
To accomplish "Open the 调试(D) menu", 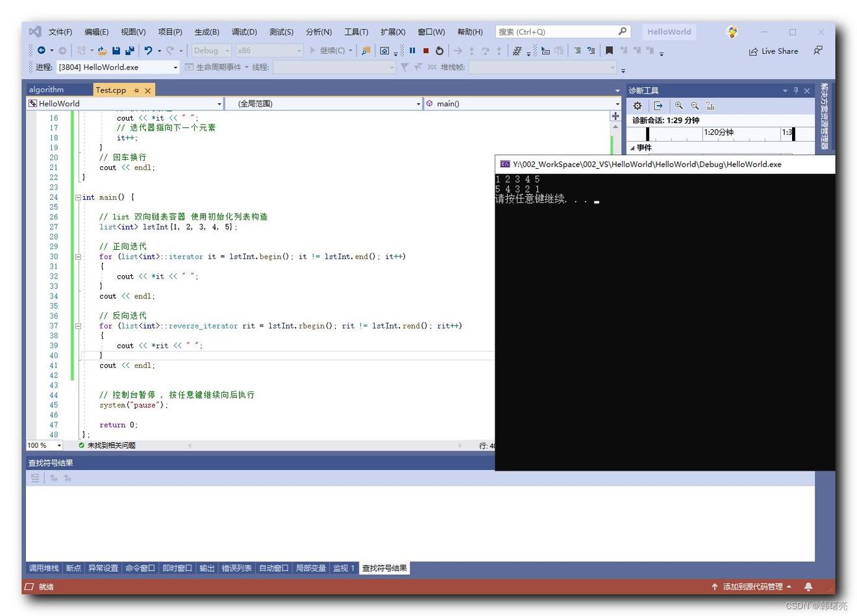I will [x=244, y=32].
